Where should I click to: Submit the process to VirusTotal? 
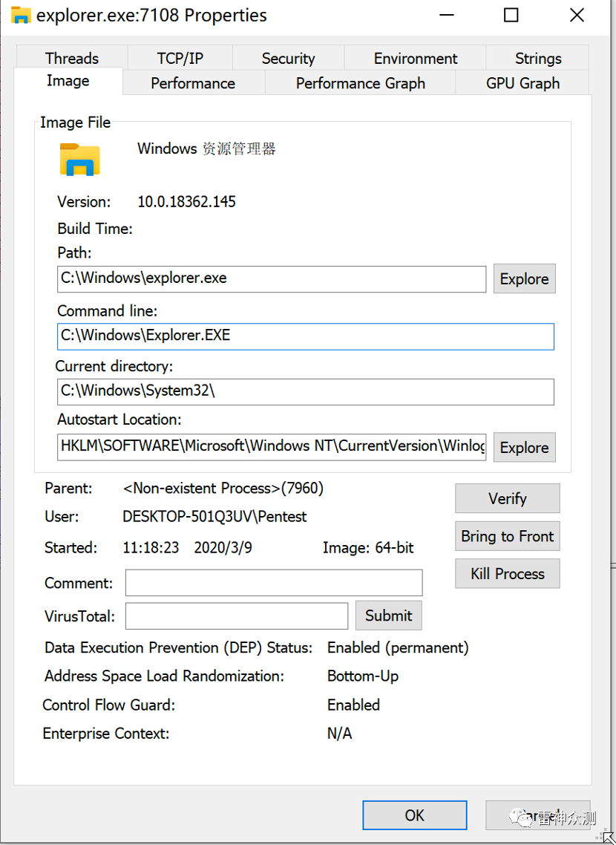(388, 616)
